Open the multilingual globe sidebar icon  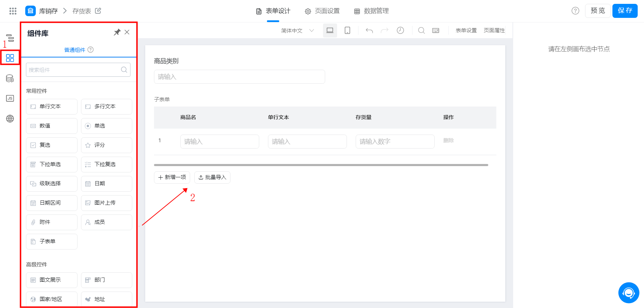click(10, 119)
